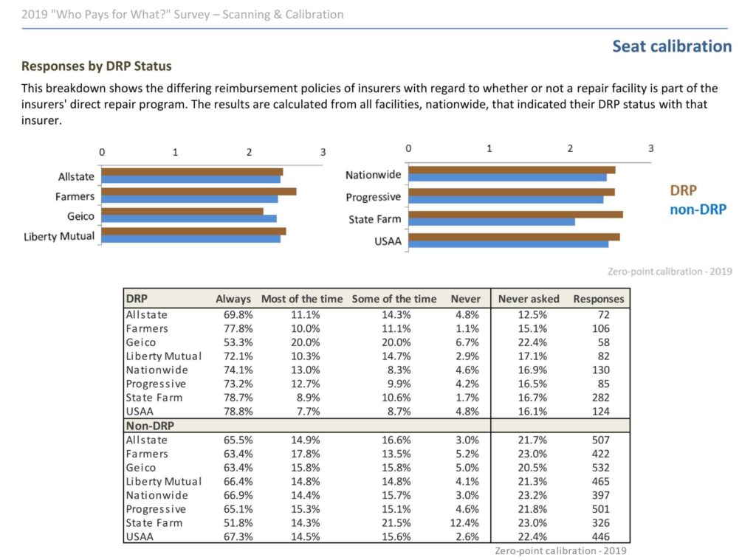Select the Responses by DRP Status title
Viewport: 756px width, 560px height.
coord(97,66)
